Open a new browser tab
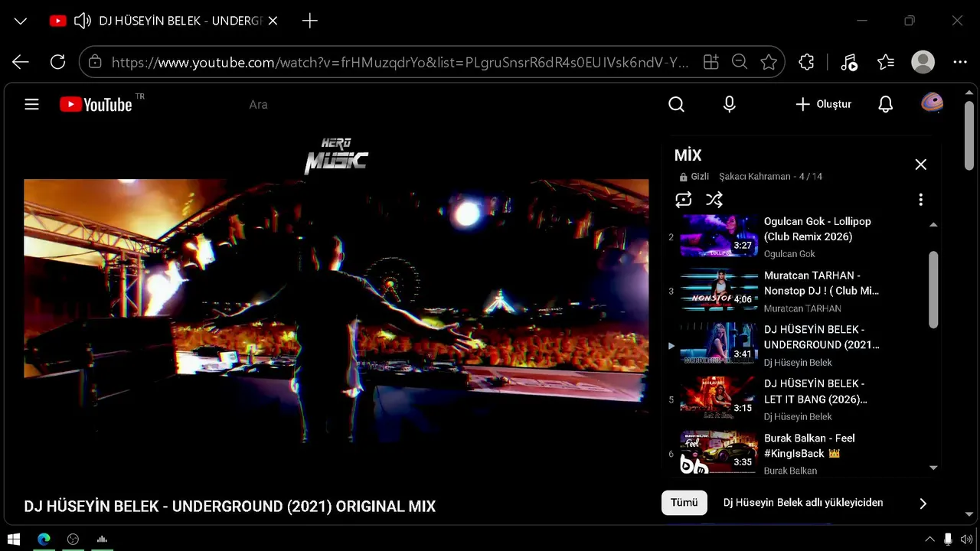This screenshot has width=980, height=551. [310, 21]
